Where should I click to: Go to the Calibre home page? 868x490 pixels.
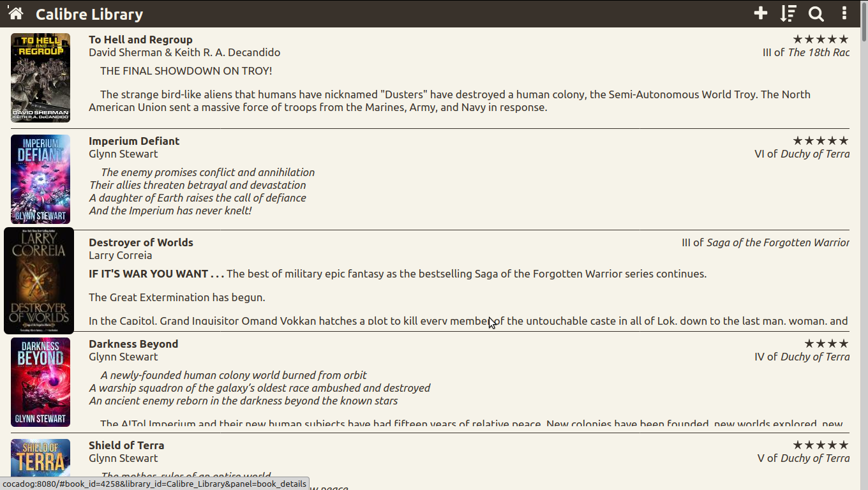coord(16,13)
